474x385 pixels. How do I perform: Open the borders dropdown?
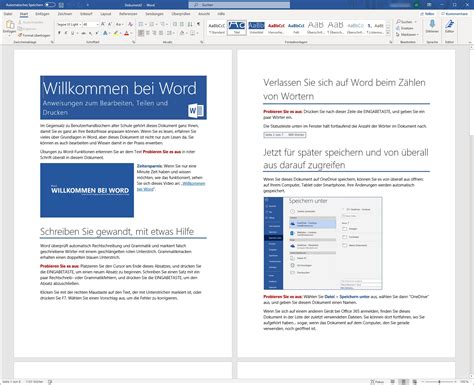coord(193,33)
